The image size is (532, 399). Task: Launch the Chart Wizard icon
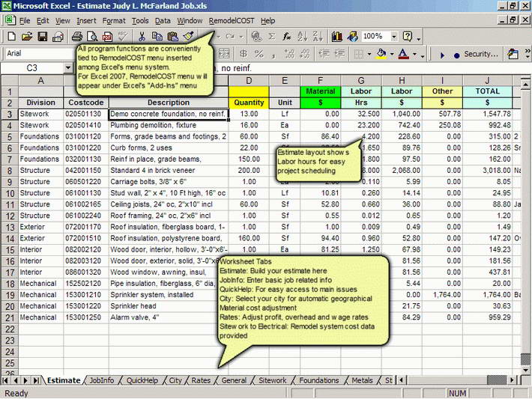coord(336,36)
